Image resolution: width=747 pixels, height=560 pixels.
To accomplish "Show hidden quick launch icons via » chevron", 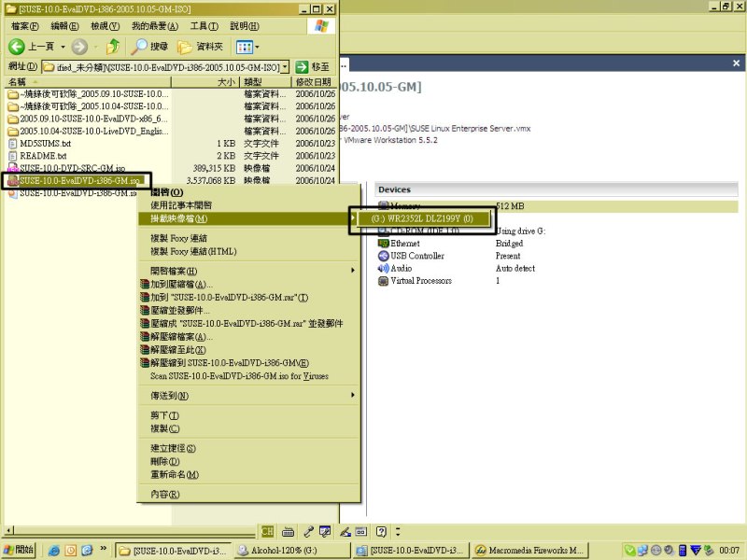I will pyautogui.click(x=104, y=549).
